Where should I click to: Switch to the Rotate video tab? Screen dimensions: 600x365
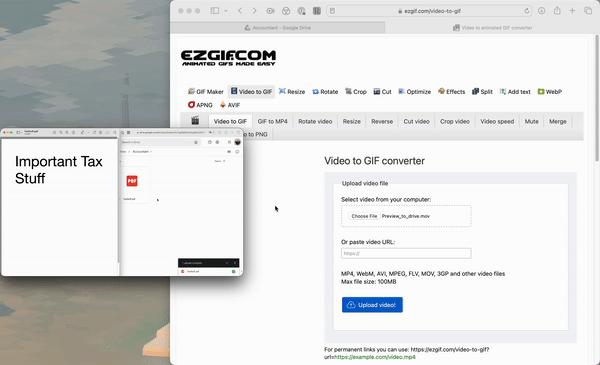(x=315, y=121)
